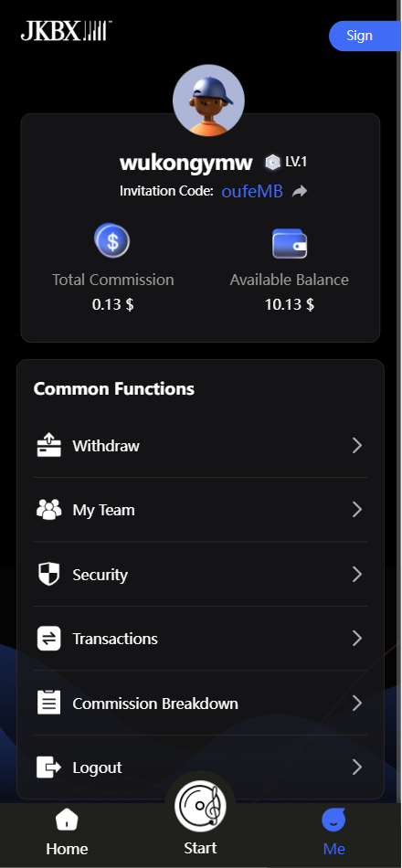
Task: Select the Me tab in bottom bar
Action: pos(333,832)
